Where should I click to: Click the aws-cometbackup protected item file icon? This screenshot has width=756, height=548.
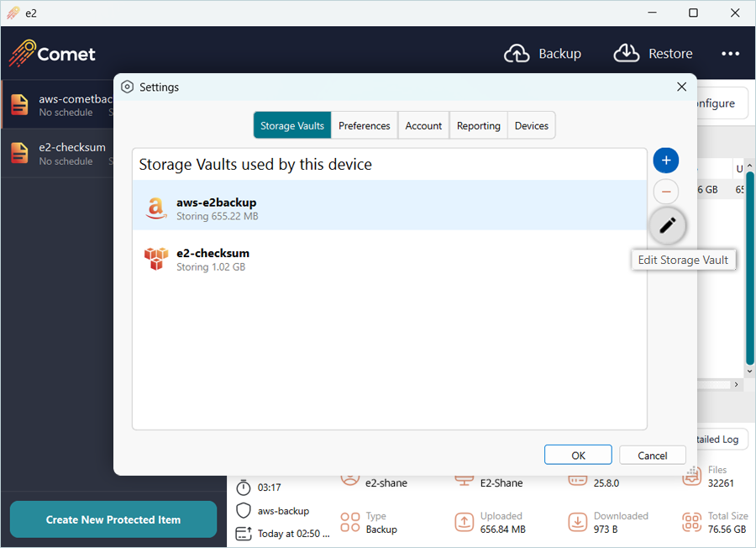[x=20, y=105]
